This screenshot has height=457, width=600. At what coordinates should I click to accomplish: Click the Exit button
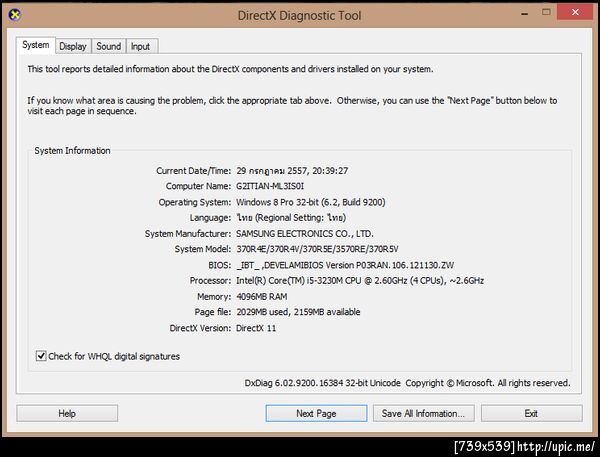point(532,413)
